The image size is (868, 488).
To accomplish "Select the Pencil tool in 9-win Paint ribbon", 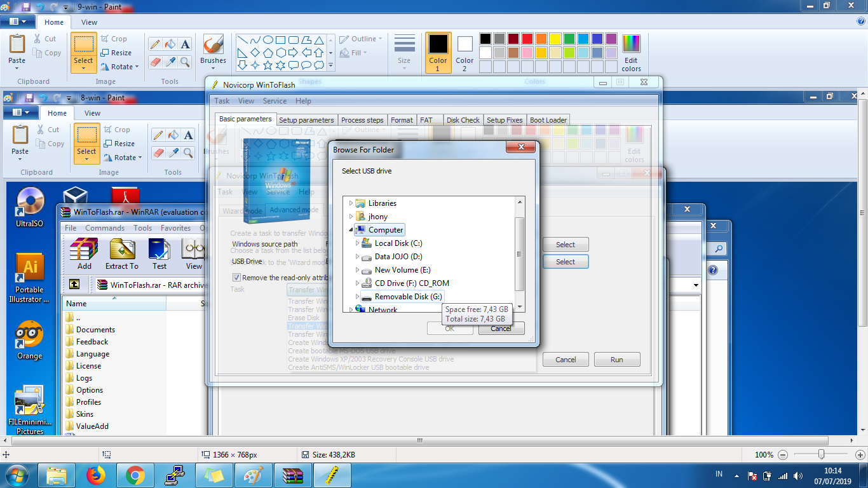I will [154, 44].
